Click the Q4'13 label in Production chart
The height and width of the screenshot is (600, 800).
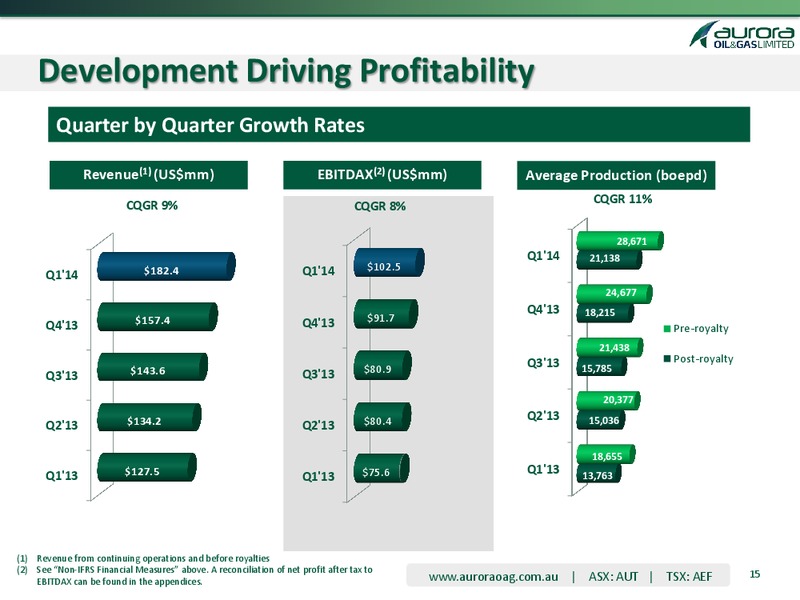click(x=543, y=309)
